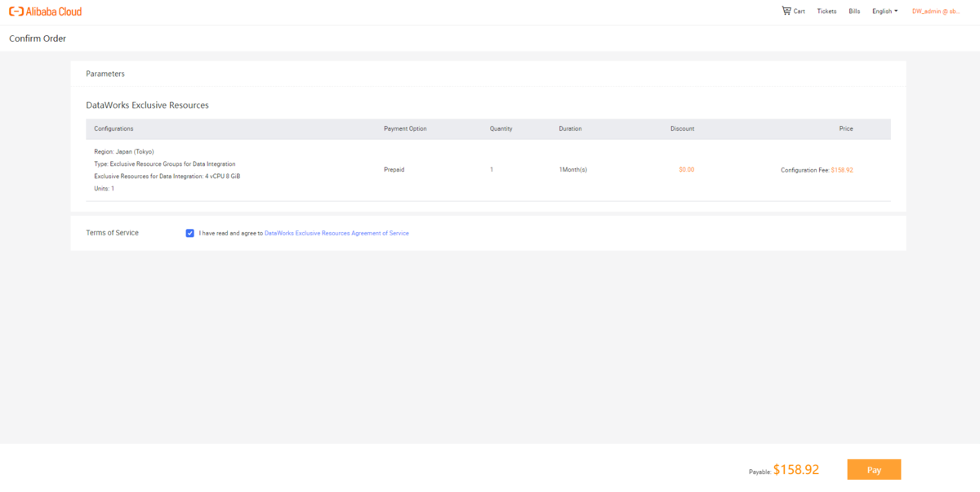Open DataWorks Exclusive Resources Agreement of Service link
The width and height of the screenshot is (980, 492).
[x=336, y=233]
